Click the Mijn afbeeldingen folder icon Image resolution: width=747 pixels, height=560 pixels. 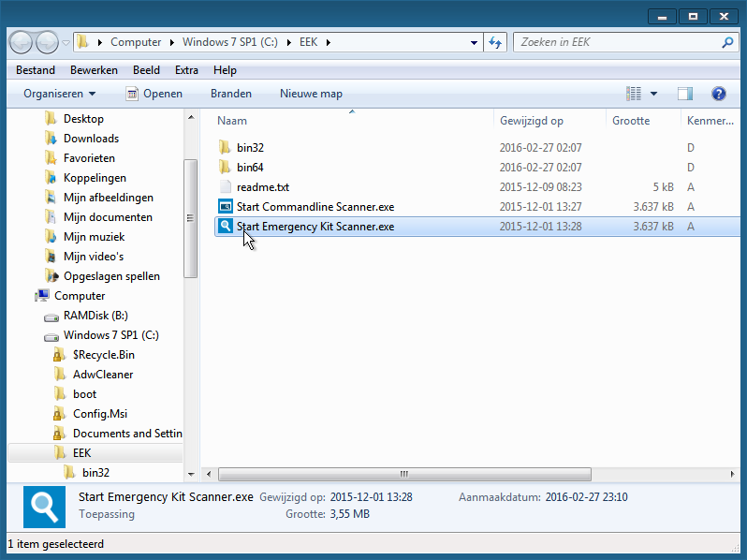pos(51,198)
